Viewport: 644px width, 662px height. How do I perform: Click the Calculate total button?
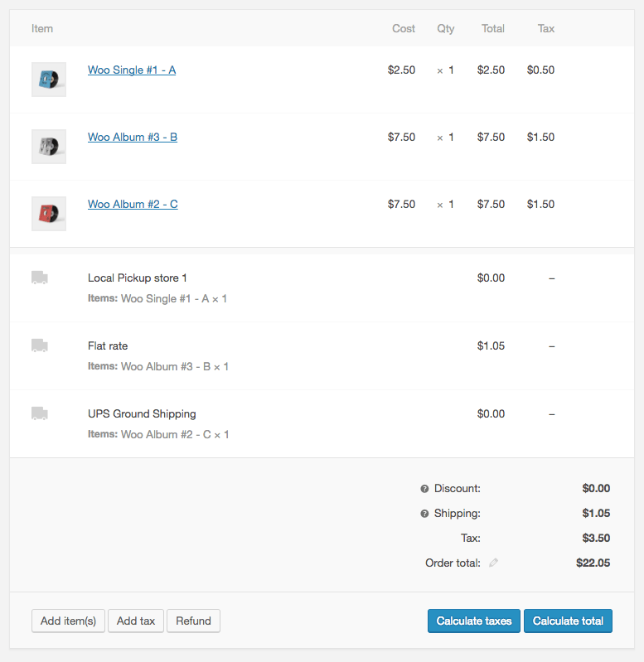click(568, 621)
